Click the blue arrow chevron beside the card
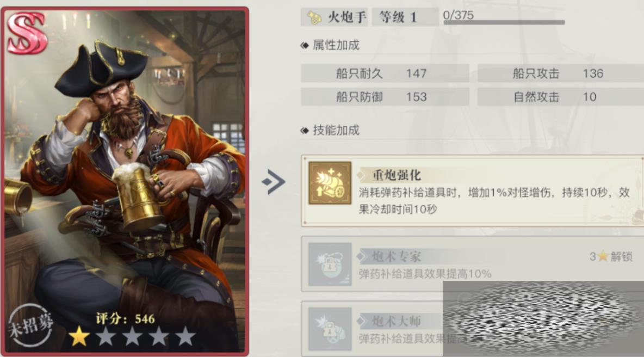 [x=274, y=181]
